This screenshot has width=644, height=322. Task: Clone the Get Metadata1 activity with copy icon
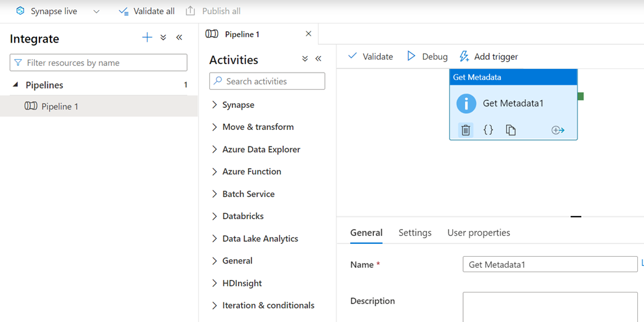(x=511, y=131)
